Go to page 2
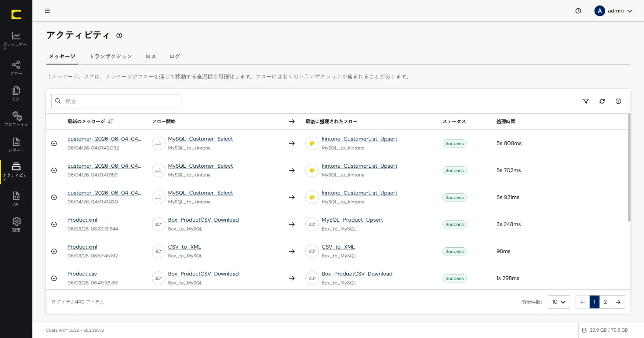The height and width of the screenshot is (338, 644). pos(605,302)
